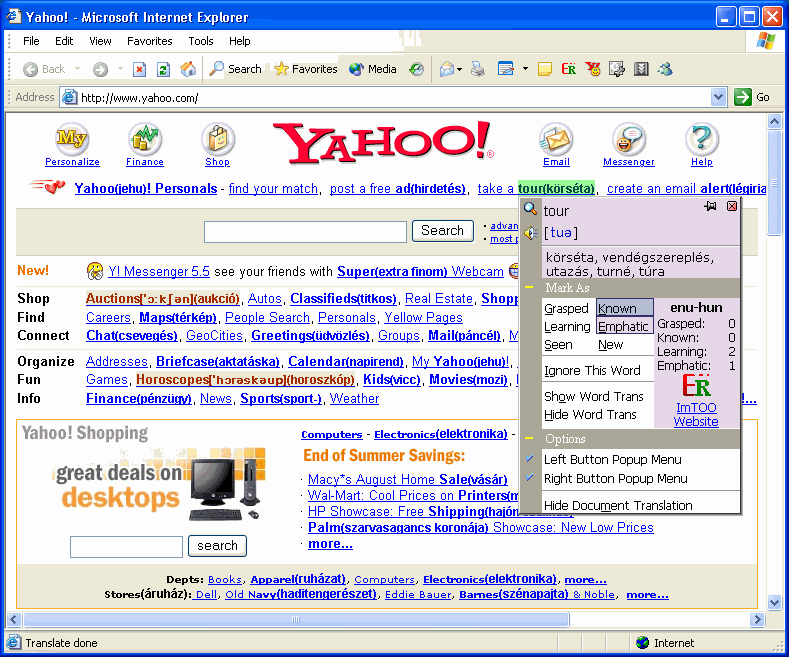This screenshot has width=789, height=657.
Task: Play pronunciation with the speaker icon
Action: [x=531, y=233]
